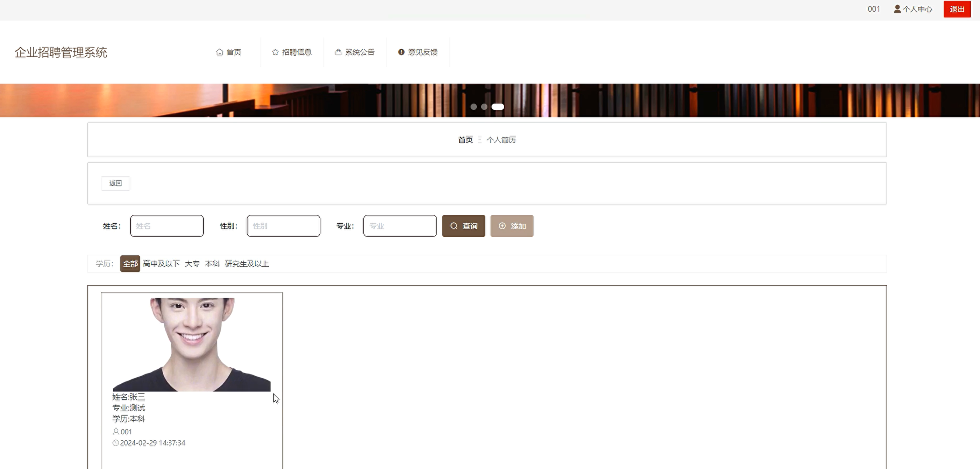This screenshot has height=469, width=980.
Task: Select the active third carousel indicator
Action: [498, 107]
